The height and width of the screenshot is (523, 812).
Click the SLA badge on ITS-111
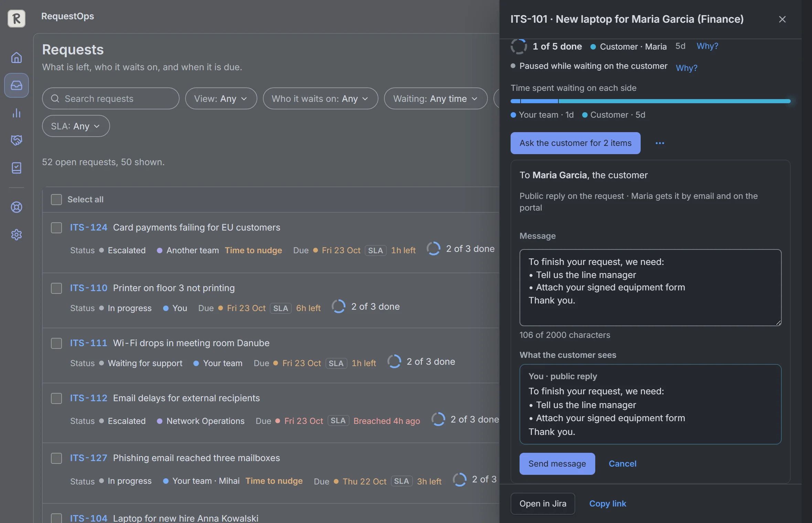[336, 363]
